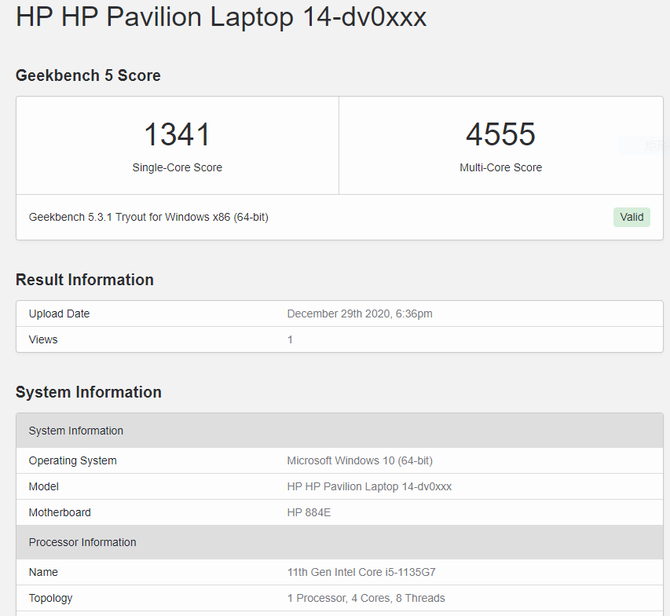Click the December 29th 2020 upload date value

pyautogui.click(x=359, y=314)
